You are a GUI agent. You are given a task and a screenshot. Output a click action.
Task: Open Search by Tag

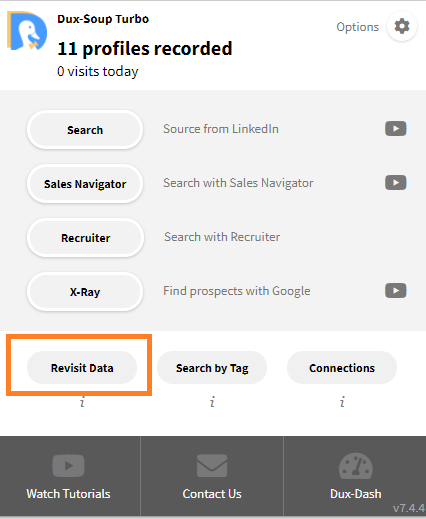(212, 368)
